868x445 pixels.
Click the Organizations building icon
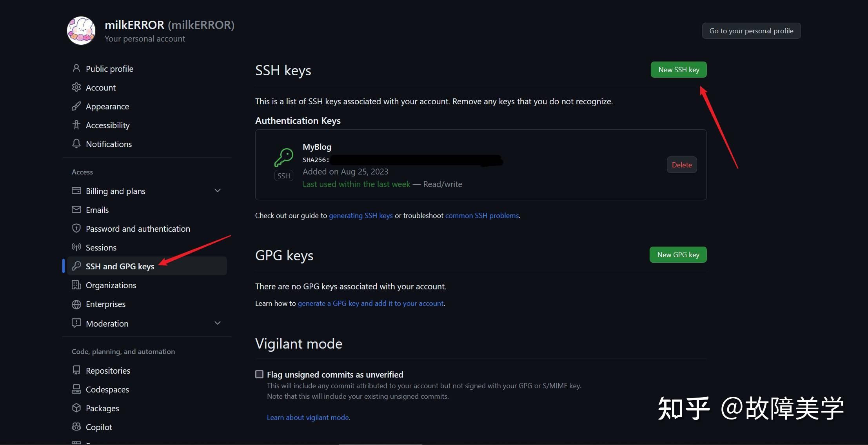[x=76, y=285]
